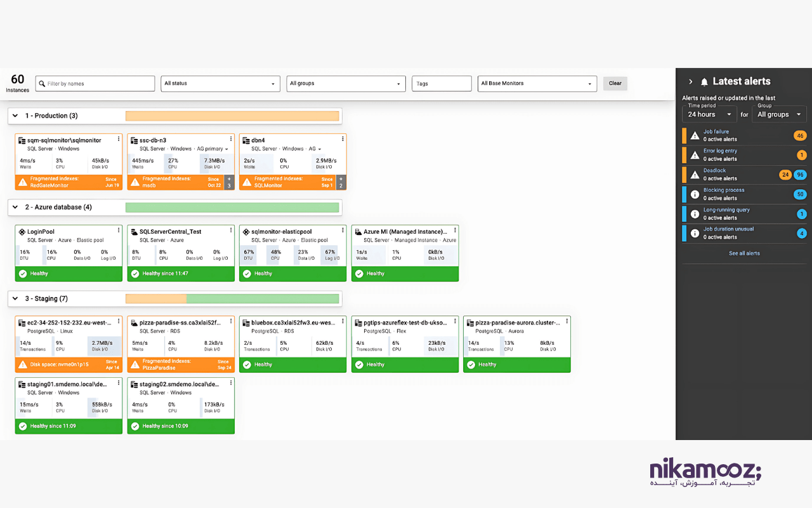812x508 pixels.
Task: Open the Job failure alert link
Action: click(x=716, y=131)
